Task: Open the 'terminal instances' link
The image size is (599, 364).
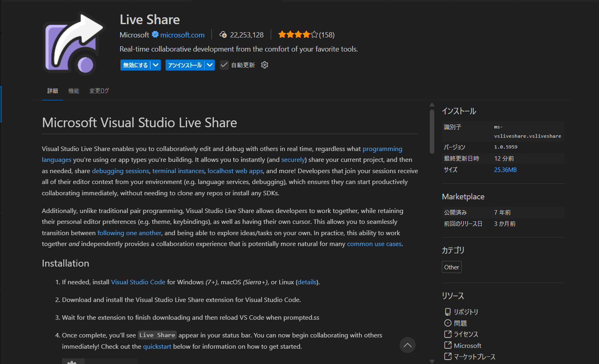Action: coord(178,171)
